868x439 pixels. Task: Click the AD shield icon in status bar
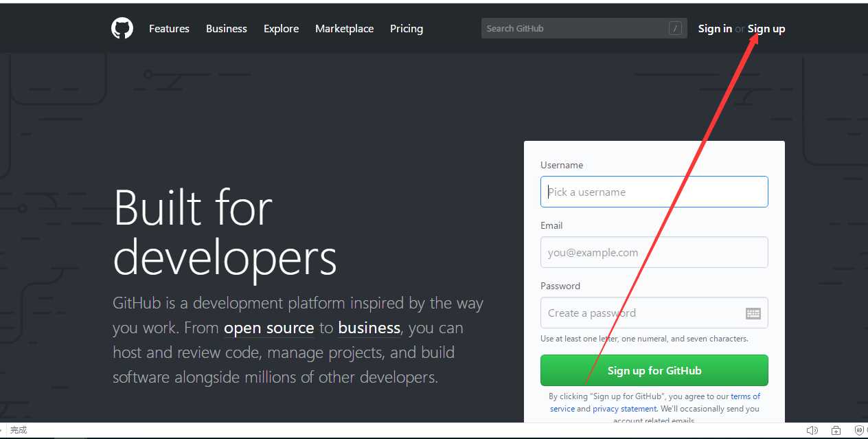[859, 431]
